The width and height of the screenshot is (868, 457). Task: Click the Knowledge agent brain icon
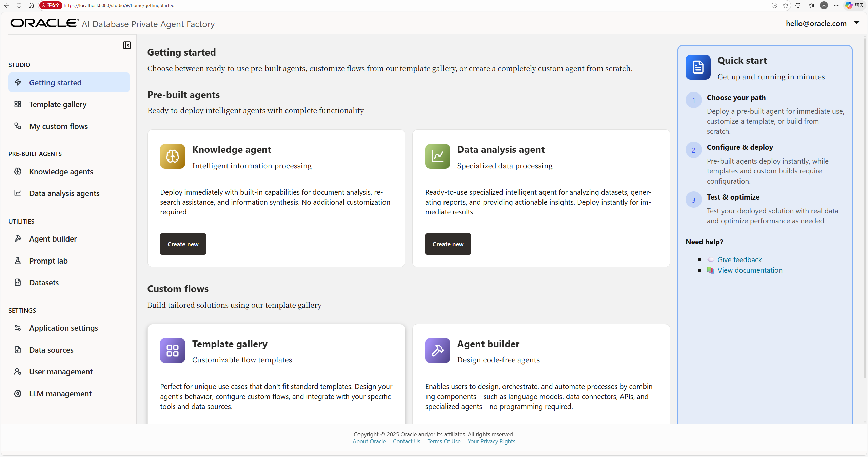click(173, 156)
